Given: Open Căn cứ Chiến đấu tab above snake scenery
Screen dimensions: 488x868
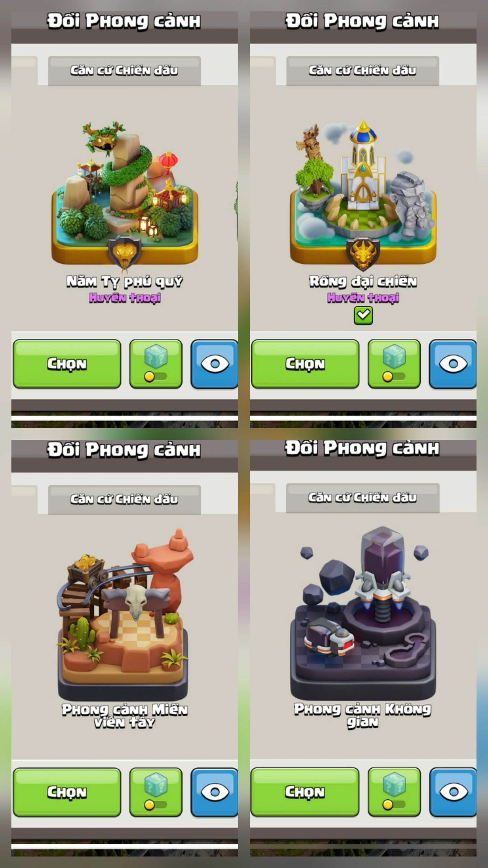Looking at the screenshot, I should coord(124,71).
